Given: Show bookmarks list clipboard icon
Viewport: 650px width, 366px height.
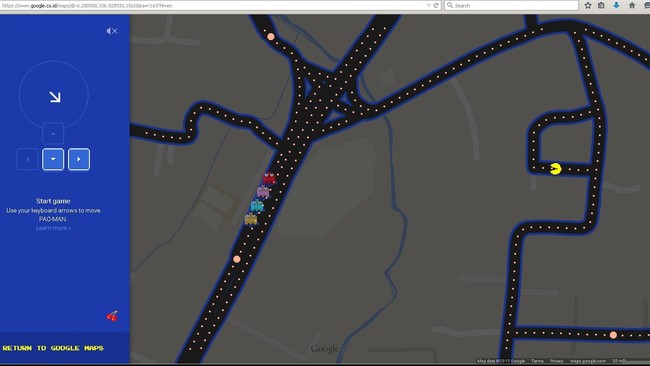Looking at the screenshot, I should click(x=601, y=5).
